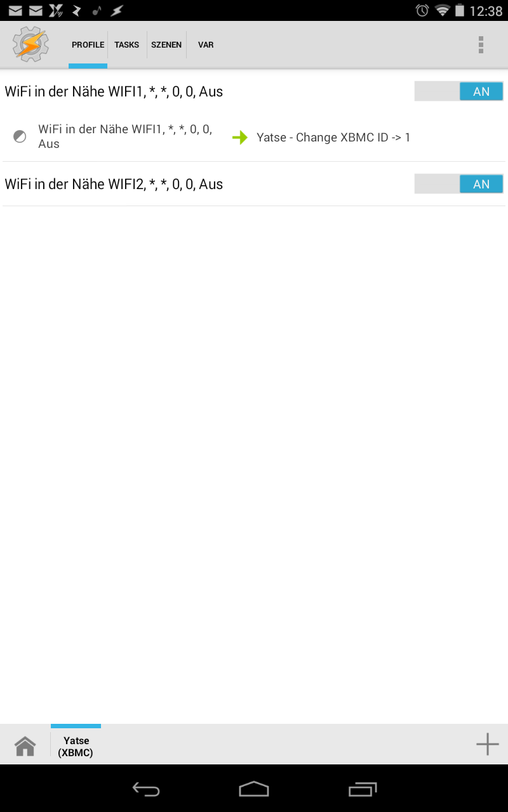
Task: Tap the Tasker gear lightning logo
Action: 30,44
